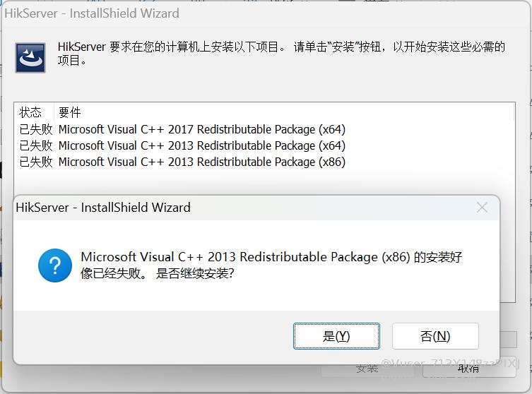Click the failure message text in the dialog

tap(271, 265)
